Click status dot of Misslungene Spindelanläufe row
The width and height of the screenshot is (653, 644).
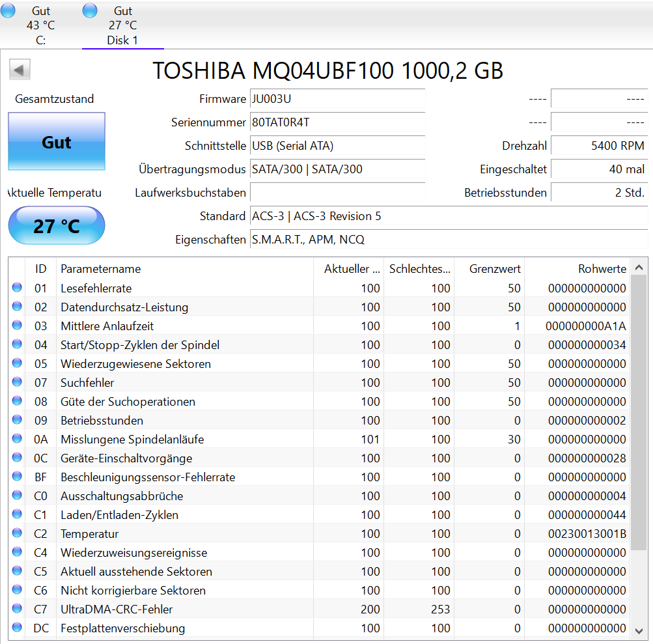coord(17,438)
